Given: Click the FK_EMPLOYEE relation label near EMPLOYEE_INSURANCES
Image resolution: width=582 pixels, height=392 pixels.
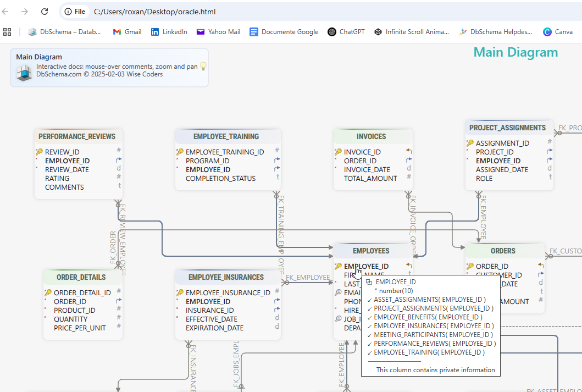Looking at the screenshot, I should [308, 277].
